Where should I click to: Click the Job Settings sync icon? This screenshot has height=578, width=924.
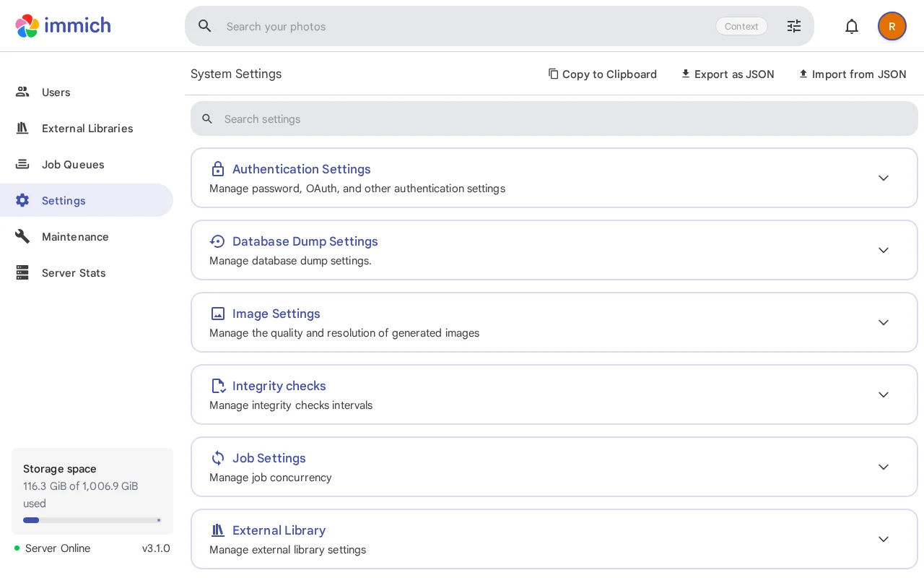pyautogui.click(x=218, y=458)
